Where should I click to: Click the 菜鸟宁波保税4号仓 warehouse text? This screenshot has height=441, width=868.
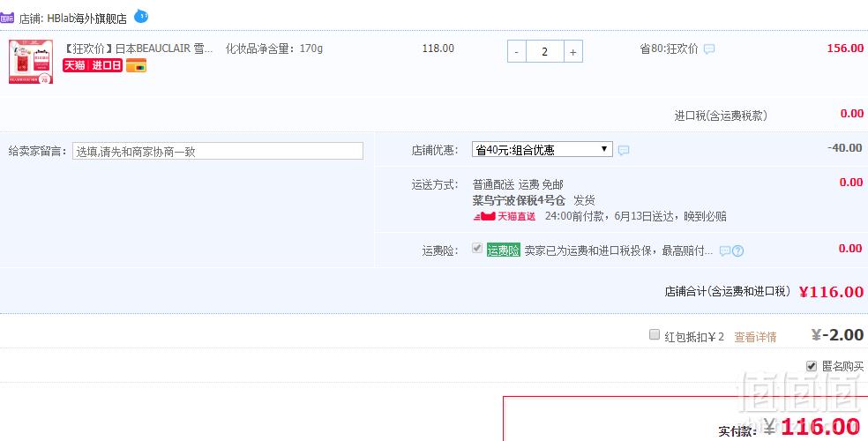(519, 200)
